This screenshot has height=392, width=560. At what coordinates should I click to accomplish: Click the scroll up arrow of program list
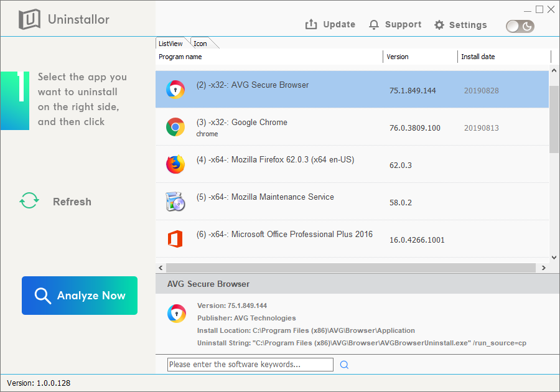coord(554,70)
